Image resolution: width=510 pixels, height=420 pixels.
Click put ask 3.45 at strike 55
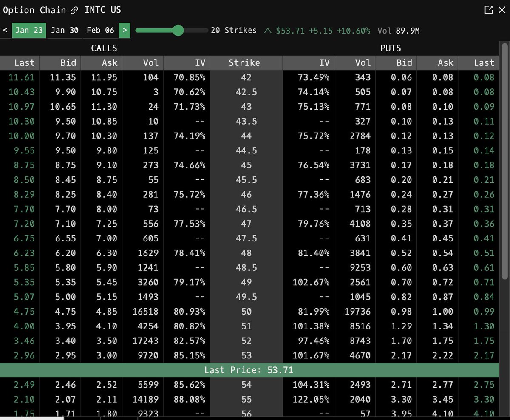tap(443, 400)
